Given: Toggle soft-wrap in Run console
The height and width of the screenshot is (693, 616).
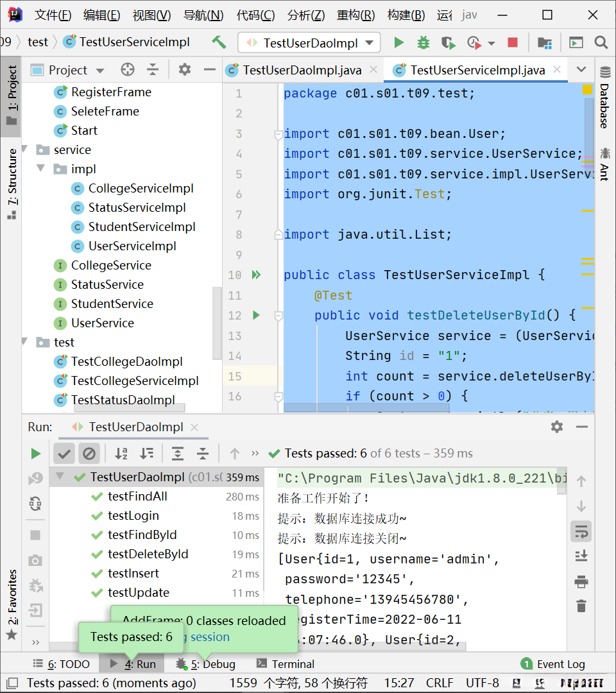Looking at the screenshot, I should [x=581, y=531].
